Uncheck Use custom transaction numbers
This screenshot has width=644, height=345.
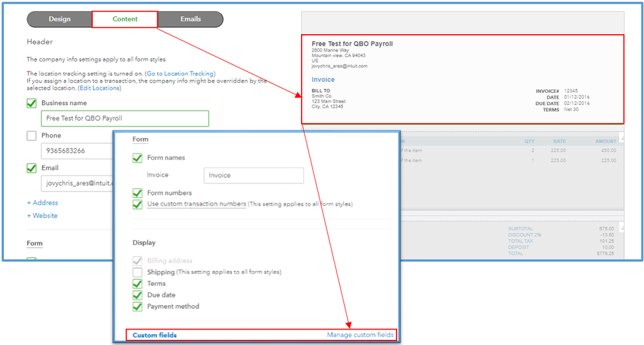tap(137, 204)
